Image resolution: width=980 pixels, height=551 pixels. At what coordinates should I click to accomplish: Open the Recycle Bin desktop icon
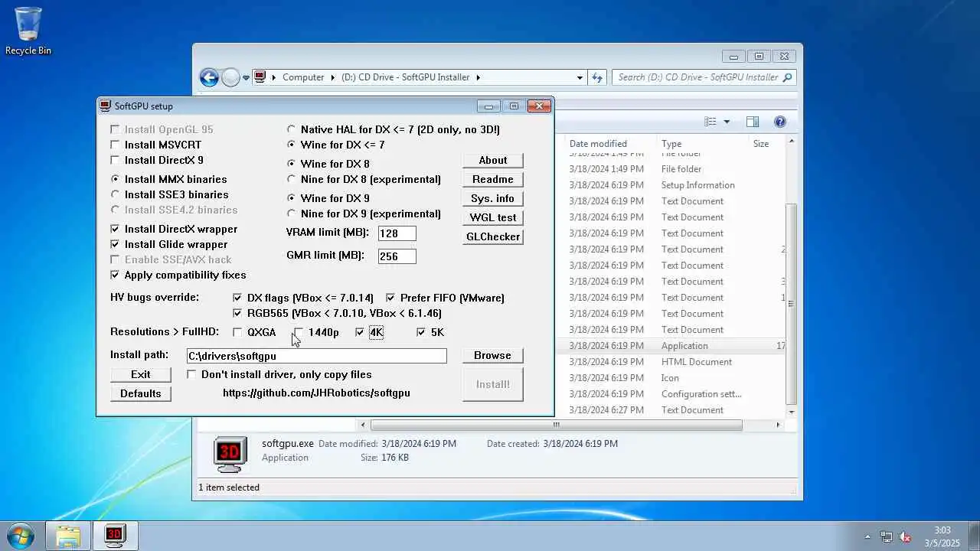pos(28,31)
